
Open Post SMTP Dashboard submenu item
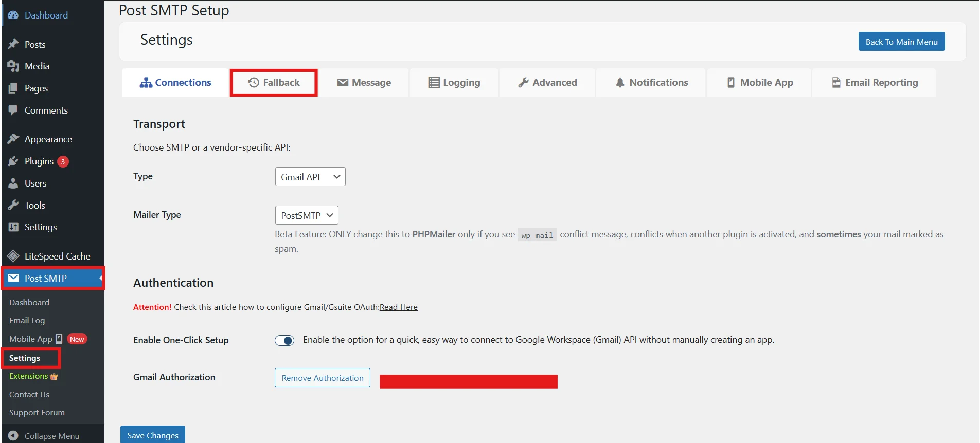[x=29, y=303]
